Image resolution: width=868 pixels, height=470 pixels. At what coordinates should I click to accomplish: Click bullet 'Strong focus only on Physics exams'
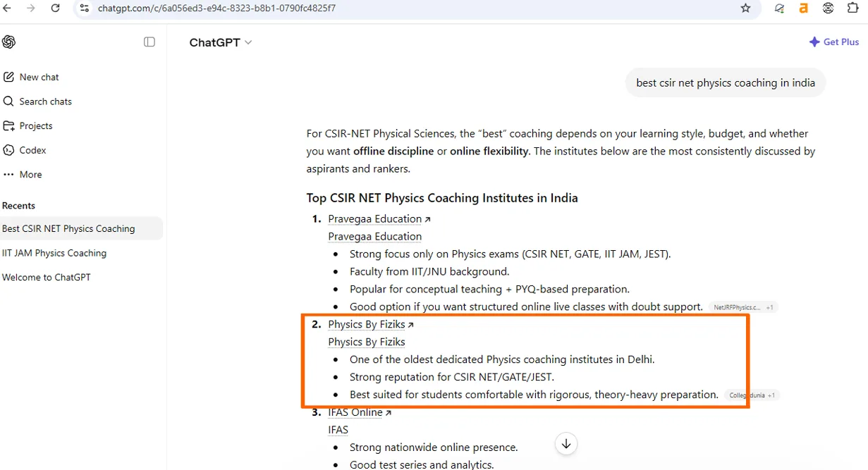tap(510, 254)
